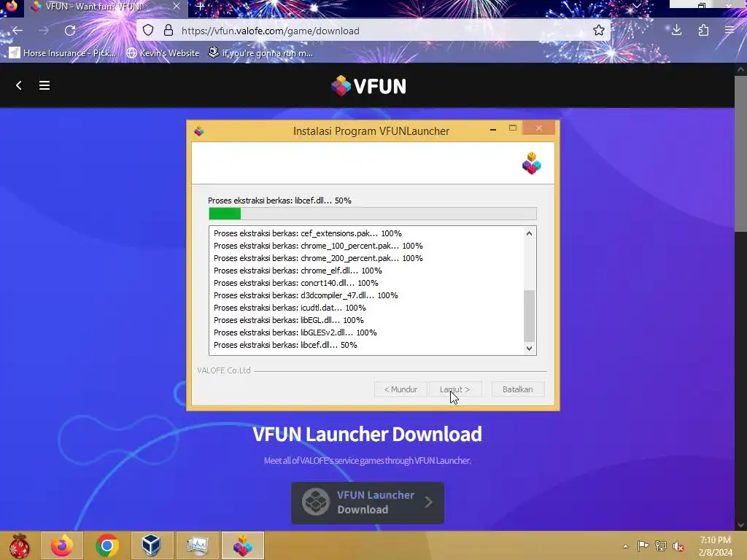The width and height of the screenshot is (747, 560).
Task: Open the Start ornament button in taskbar
Action: pos(18,545)
